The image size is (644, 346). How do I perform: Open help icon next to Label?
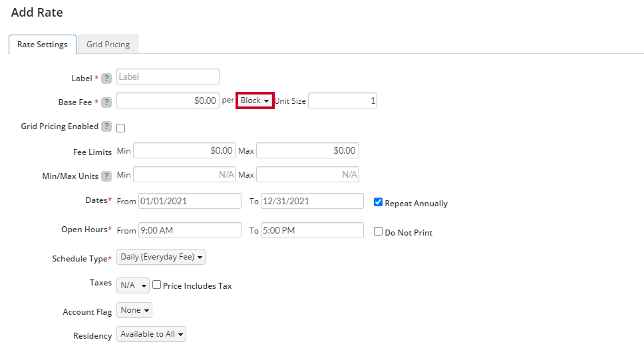106,78
